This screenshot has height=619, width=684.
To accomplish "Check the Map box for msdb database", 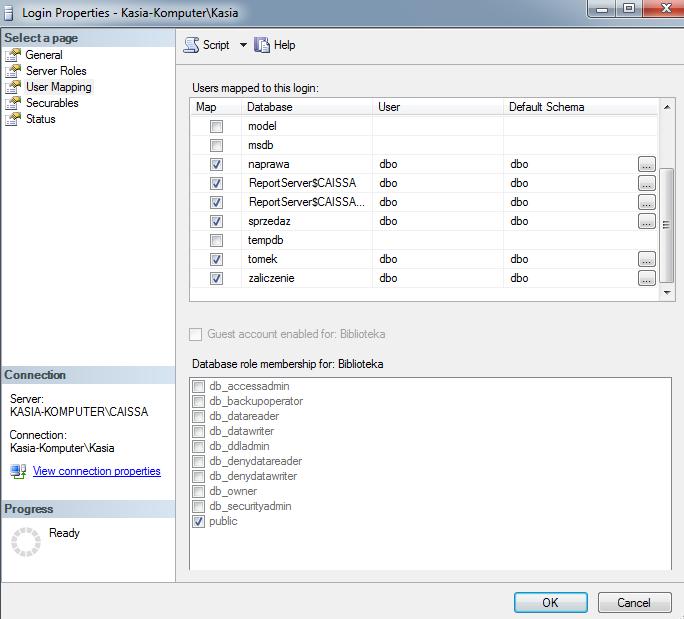I will (216, 145).
